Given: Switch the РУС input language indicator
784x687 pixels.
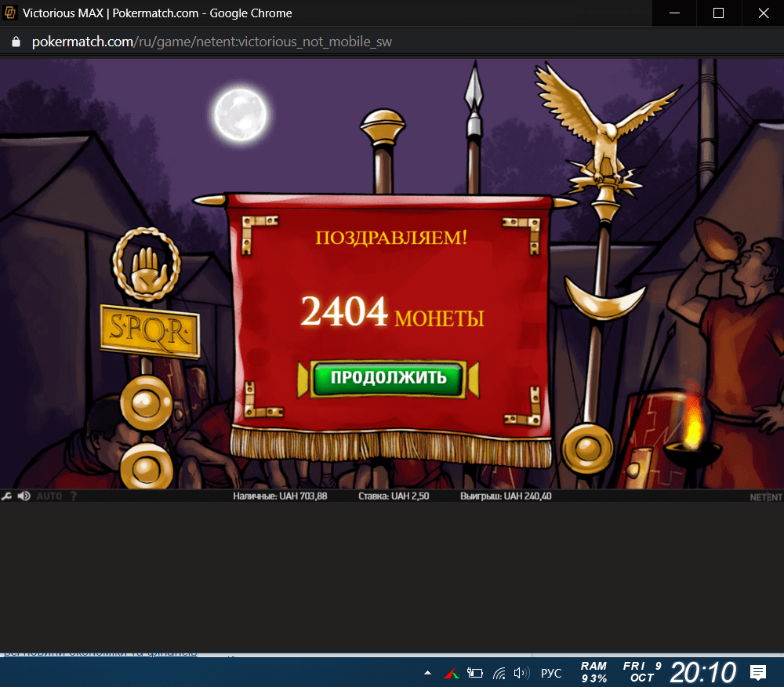Looking at the screenshot, I should click(551, 673).
